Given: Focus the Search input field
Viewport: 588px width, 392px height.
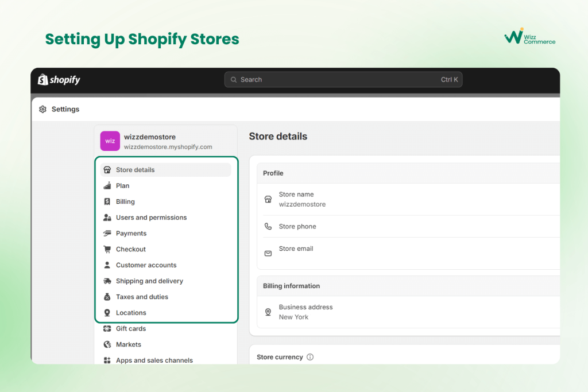Looking at the screenshot, I should click(x=343, y=79).
